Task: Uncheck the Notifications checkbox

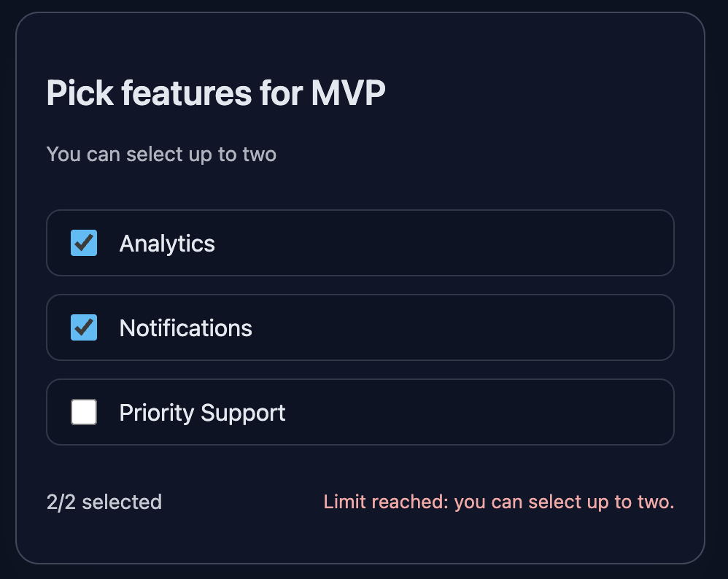Action: tap(84, 327)
